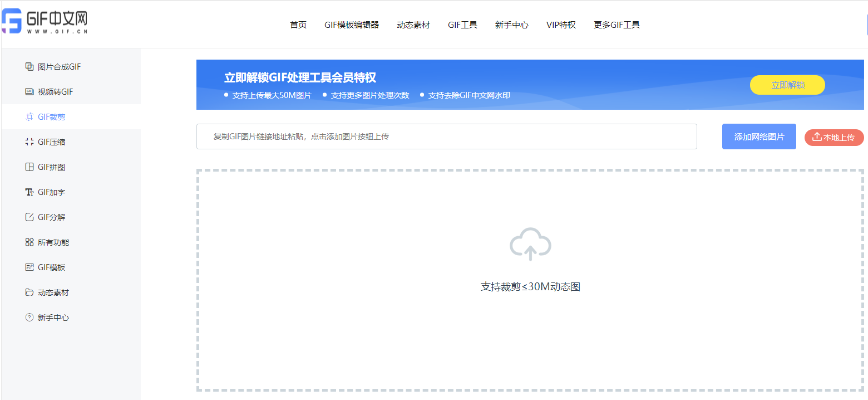Select GIF模板 label in the sidebar

(51, 267)
